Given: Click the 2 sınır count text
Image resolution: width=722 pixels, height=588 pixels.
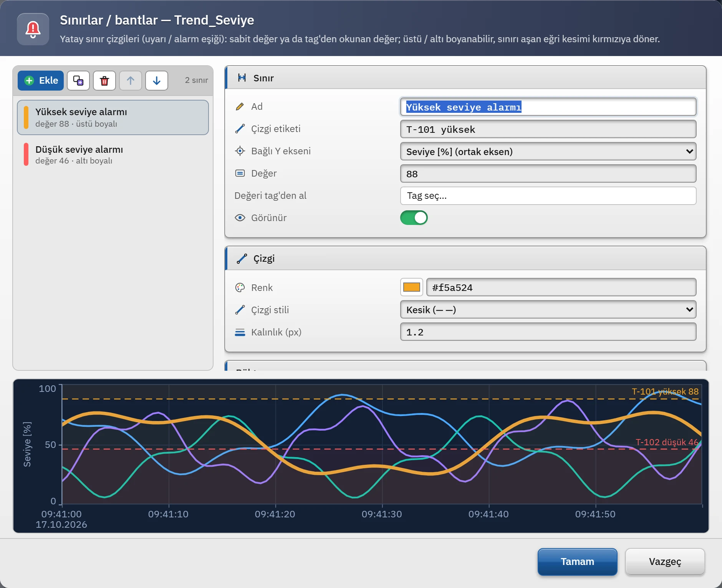Looking at the screenshot, I should [x=196, y=80].
